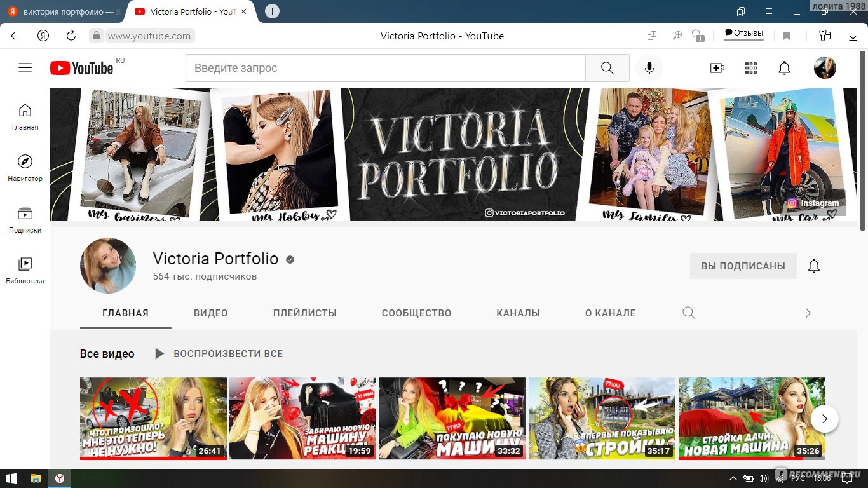The height and width of the screenshot is (488, 868).
Task: Go back with browser back arrow
Action: tap(15, 36)
